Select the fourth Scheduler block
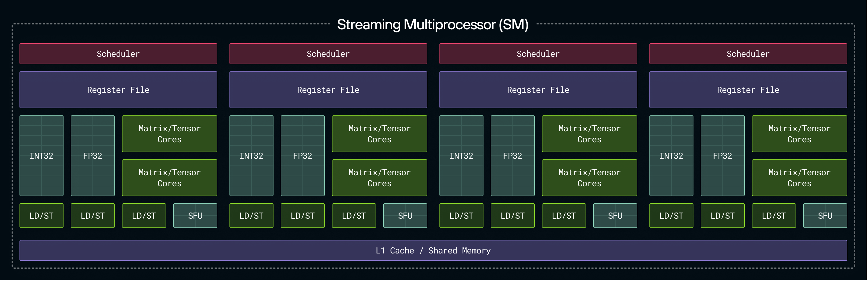The image size is (868, 284). tap(748, 54)
